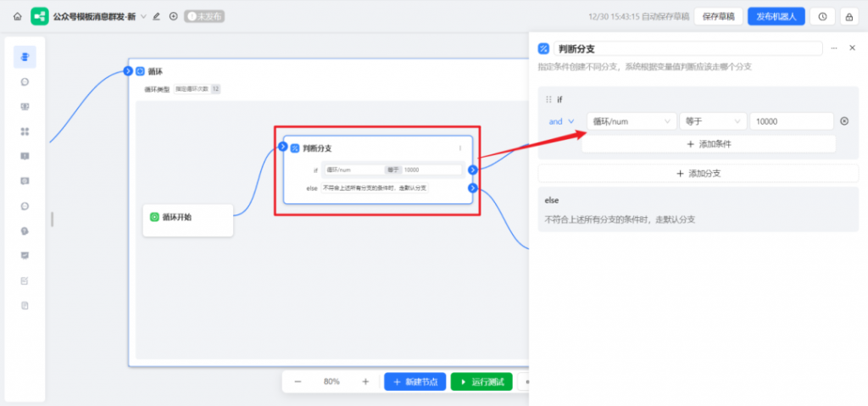The image size is (868, 406).
Task: Click the else branch output port
Action: (472, 188)
